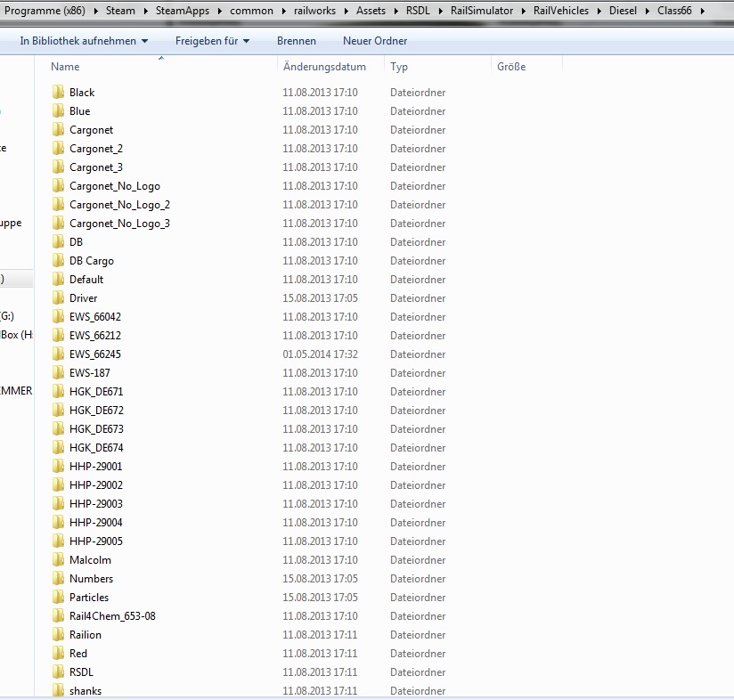Viewport: 734px width, 700px height.
Task: Select the Cargonet_No_Logo_3 folder name
Action: pos(119,224)
